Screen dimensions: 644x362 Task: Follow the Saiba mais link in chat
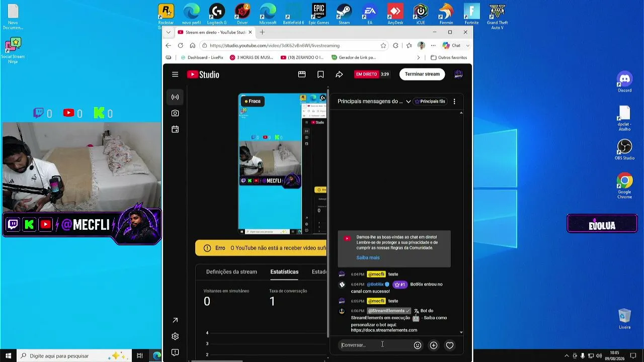point(368,258)
